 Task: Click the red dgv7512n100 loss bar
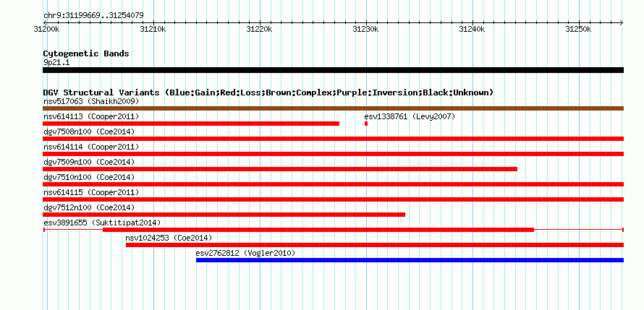[x=224, y=215]
